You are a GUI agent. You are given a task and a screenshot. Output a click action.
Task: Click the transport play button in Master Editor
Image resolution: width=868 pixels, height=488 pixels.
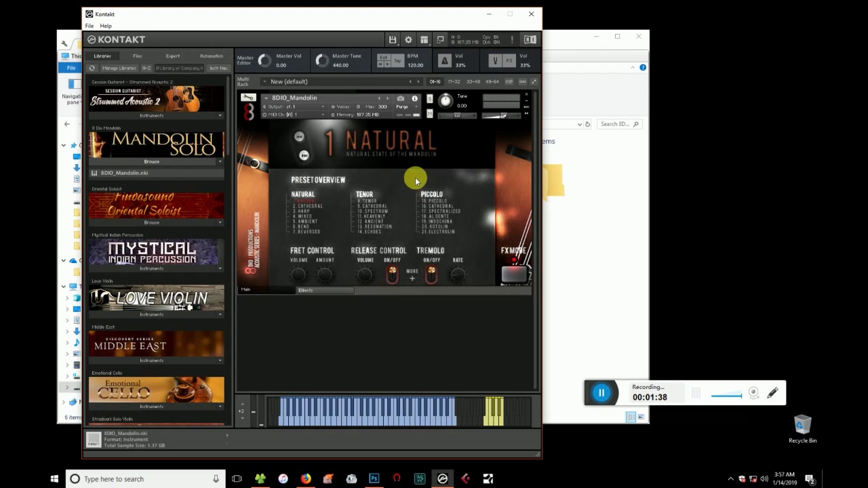coord(387,64)
